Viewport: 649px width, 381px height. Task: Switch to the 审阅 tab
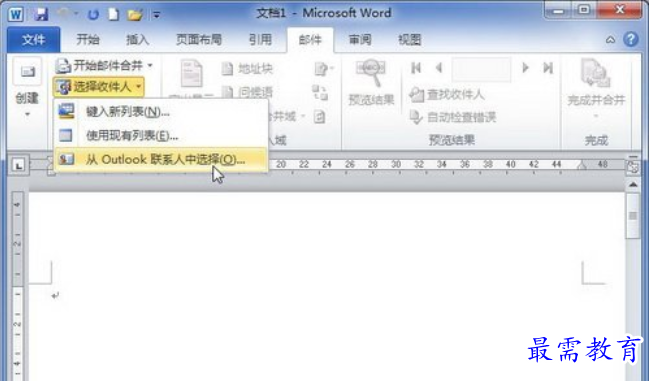pos(360,40)
